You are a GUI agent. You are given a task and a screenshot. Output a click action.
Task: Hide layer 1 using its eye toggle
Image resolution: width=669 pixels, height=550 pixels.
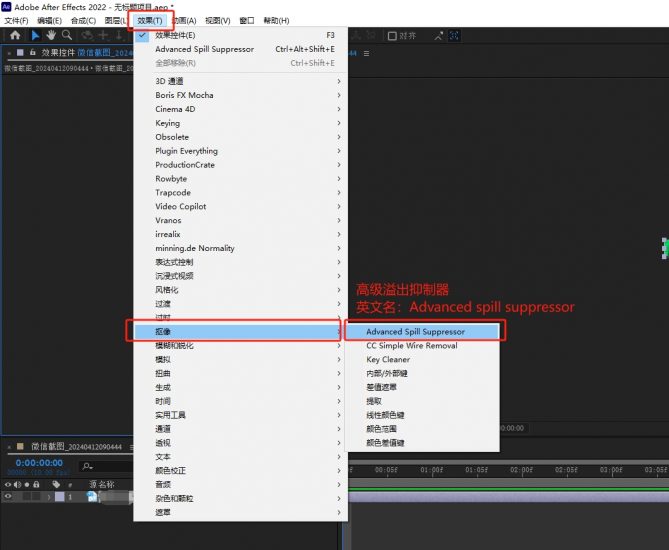pyautogui.click(x=8, y=497)
